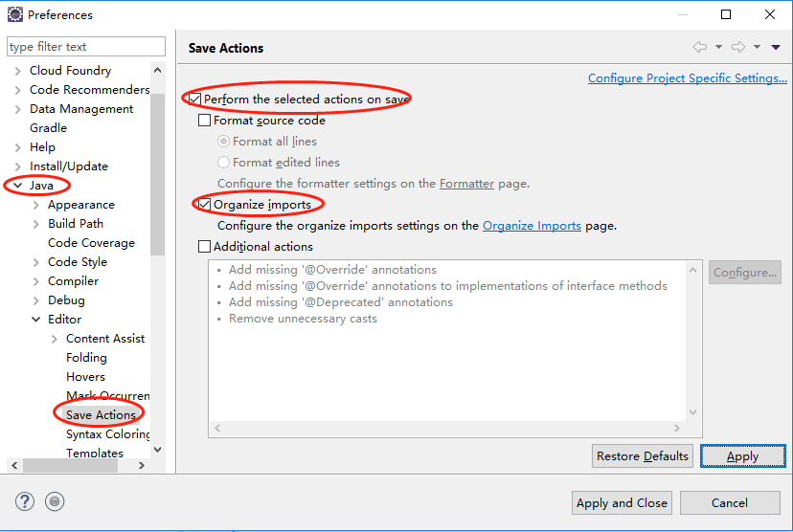Open Configure Project Specific Settings link
The height and width of the screenshot is (532, 793).
(687, 78)
